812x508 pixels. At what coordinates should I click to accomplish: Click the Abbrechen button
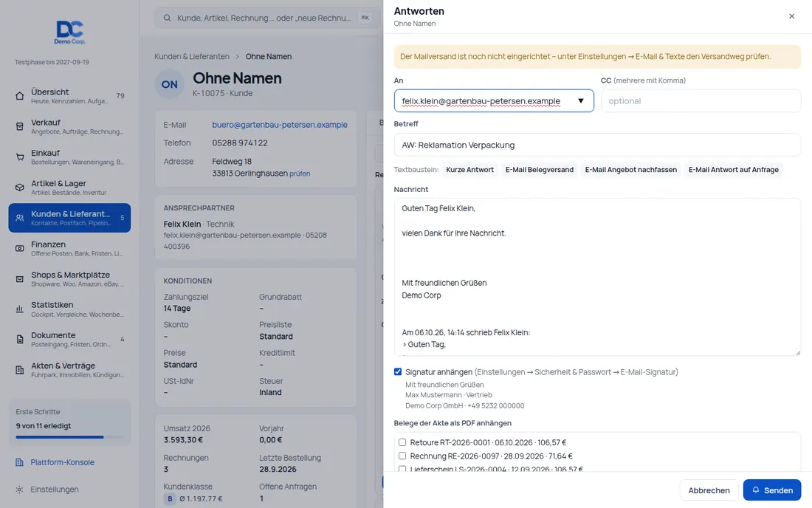[709, 490]
